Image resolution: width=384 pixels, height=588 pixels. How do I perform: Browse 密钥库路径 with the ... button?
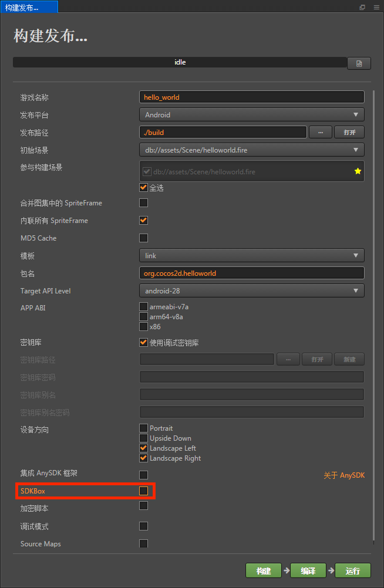pyautogui.click(x=288, y=359)
